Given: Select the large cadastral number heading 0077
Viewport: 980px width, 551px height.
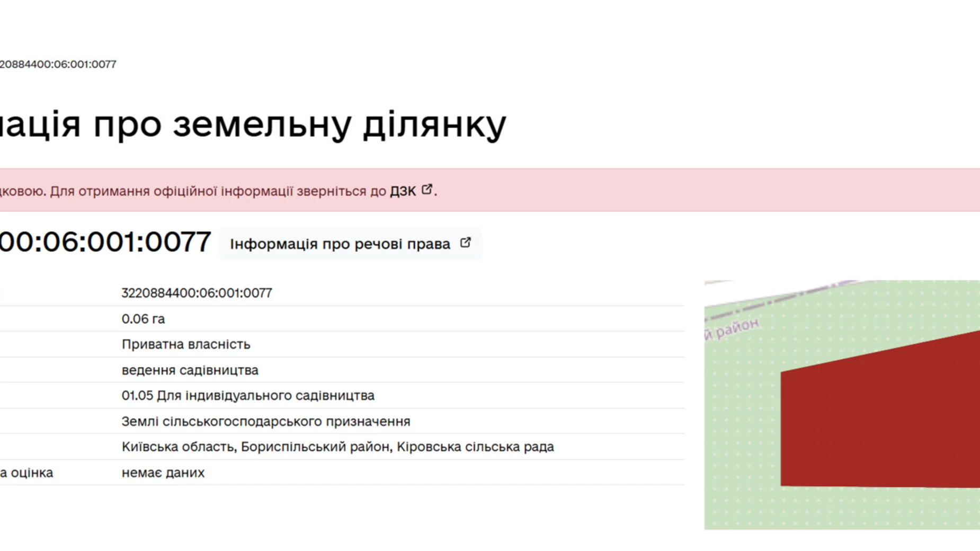Looking at the screenshot, I should pos(105,242).
